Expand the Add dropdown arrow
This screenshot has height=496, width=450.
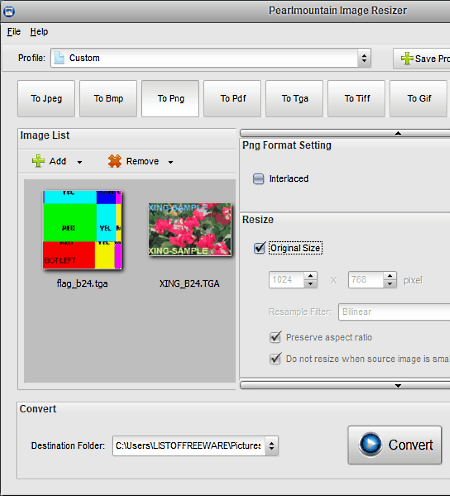tap(80, 162)
